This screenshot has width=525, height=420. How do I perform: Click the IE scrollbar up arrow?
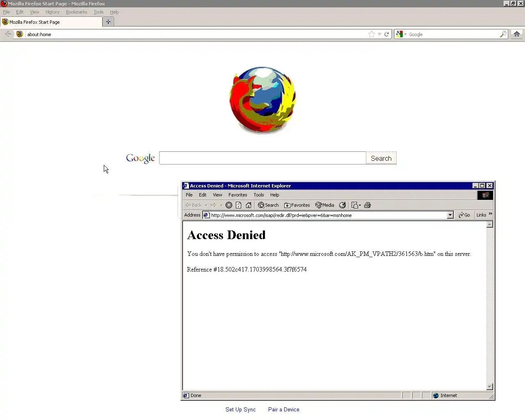click(489, 224)
